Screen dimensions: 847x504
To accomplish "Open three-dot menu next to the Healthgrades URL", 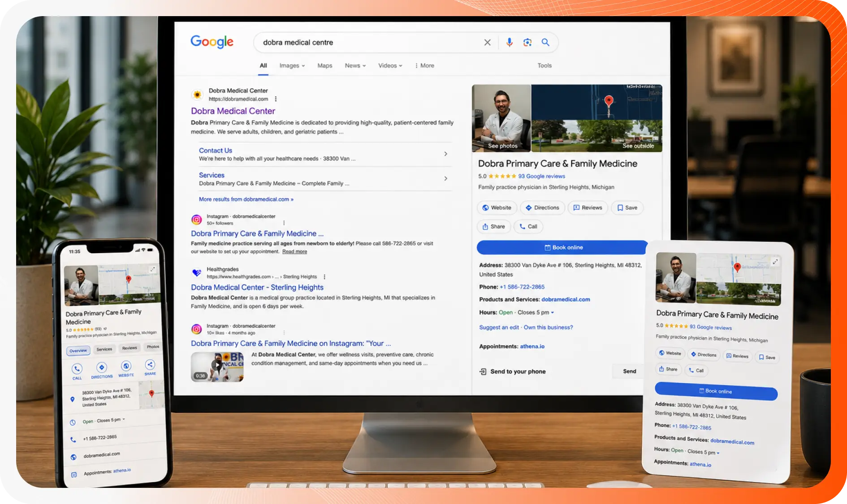I will pos(324,277).
